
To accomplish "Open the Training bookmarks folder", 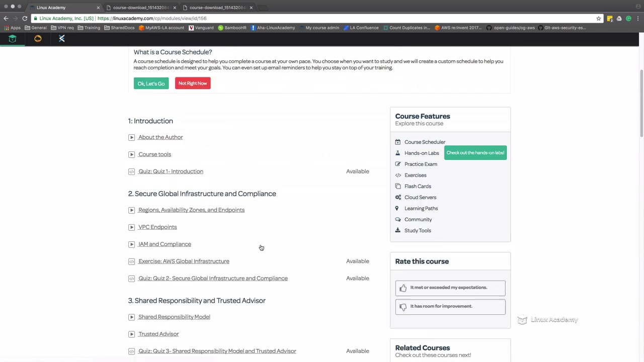I will pyautogui.click(x=89, y=28).
